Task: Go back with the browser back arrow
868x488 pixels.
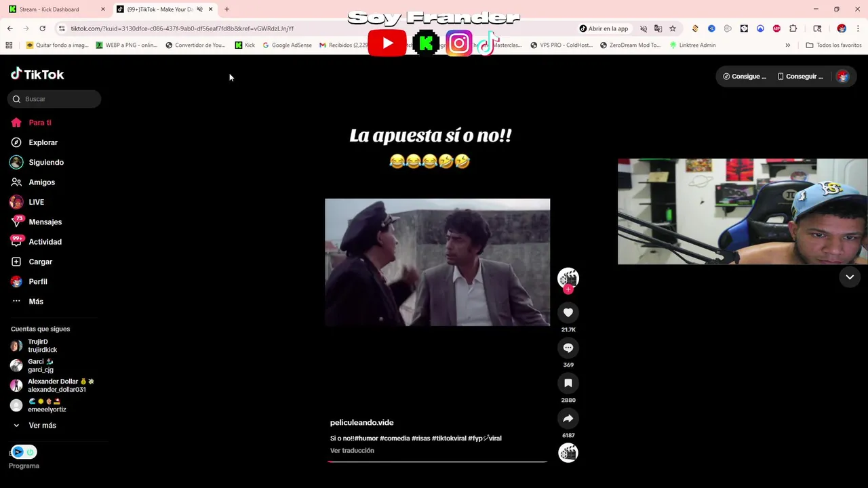Action: click(9, 28)
